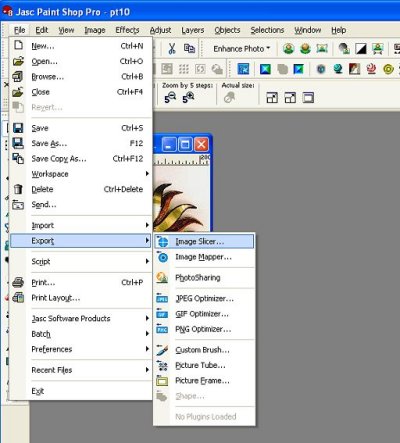Click the Picture Tube icon
The height and width of the screenshot is (443, 400).
[x=162, y=365]
